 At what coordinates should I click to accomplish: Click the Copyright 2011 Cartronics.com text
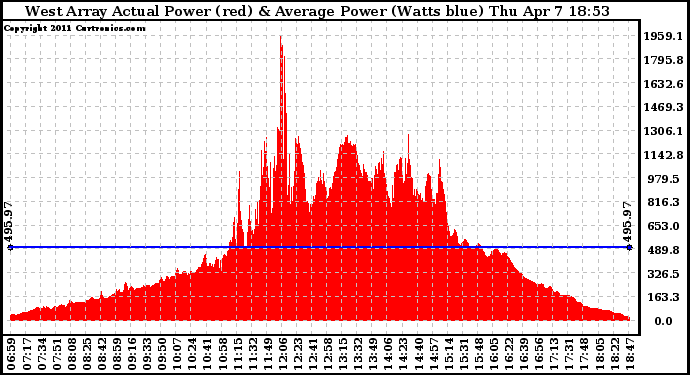[x=74, y=28]
